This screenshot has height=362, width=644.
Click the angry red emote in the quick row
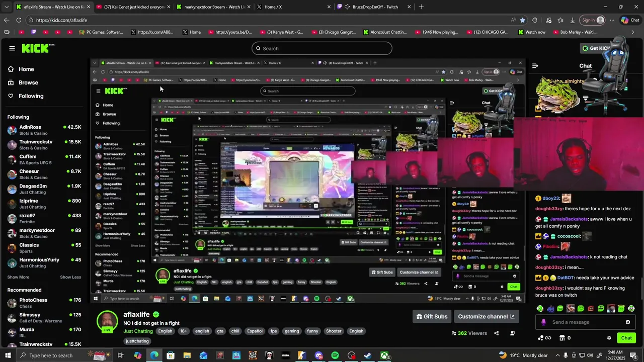(591, 308)
